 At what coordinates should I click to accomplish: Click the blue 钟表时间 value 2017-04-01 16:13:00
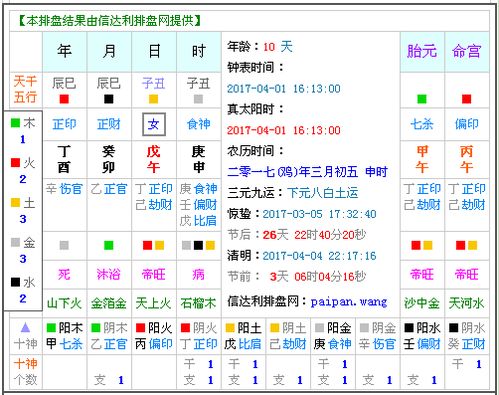click(x=284, y=89)
